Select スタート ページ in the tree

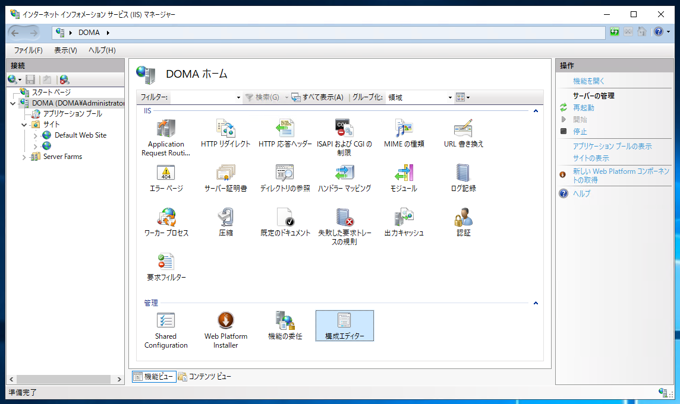point(51,92)
